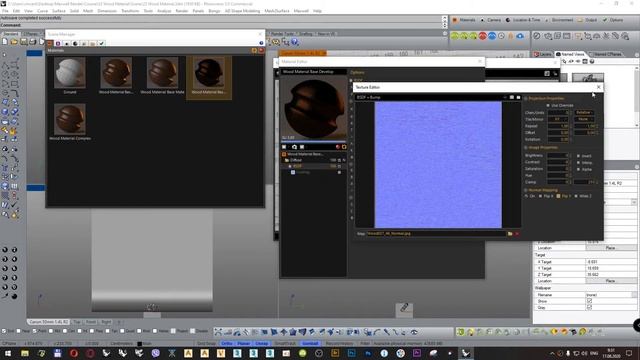Toggle the Invert checkbox in Image Properties
The height and width of the screenshot is (360, 640).
pos(578,156)
